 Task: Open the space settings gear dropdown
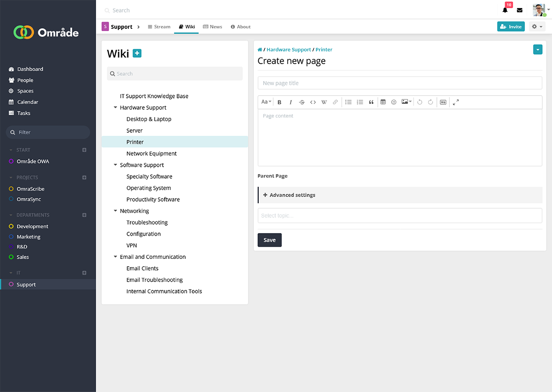[x=537, y=27]
